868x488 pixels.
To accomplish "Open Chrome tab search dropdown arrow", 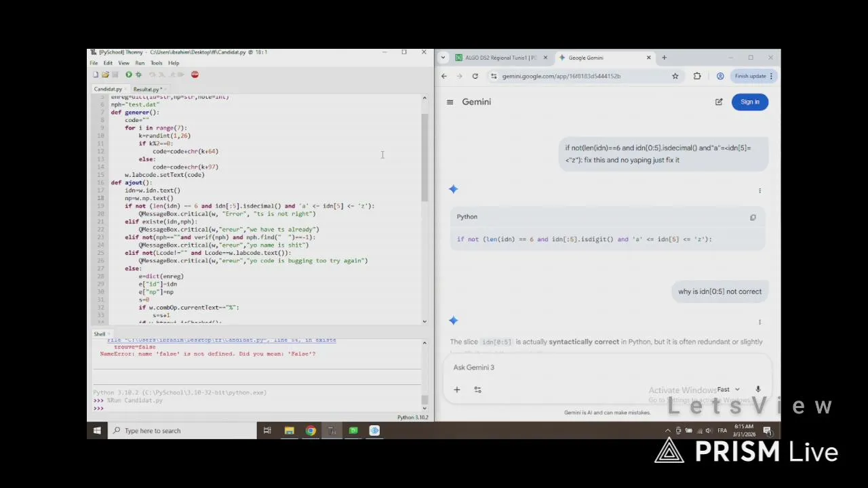I will (443, 58).
